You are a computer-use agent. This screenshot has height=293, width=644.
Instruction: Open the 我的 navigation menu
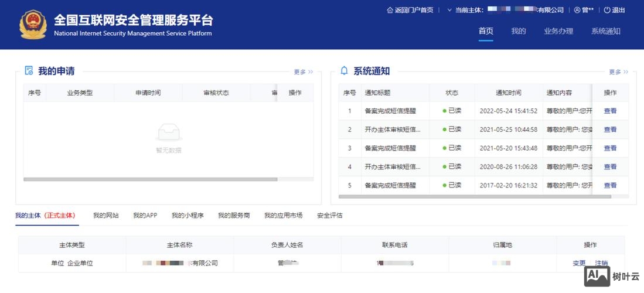(x=519, y=31)
